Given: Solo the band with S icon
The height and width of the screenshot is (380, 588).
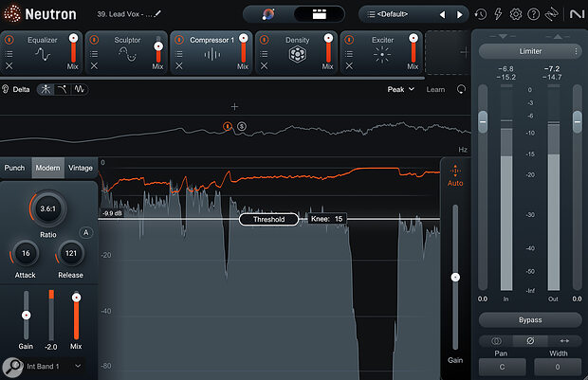Looking at the screenshot, I should click(x=242, y=126).
